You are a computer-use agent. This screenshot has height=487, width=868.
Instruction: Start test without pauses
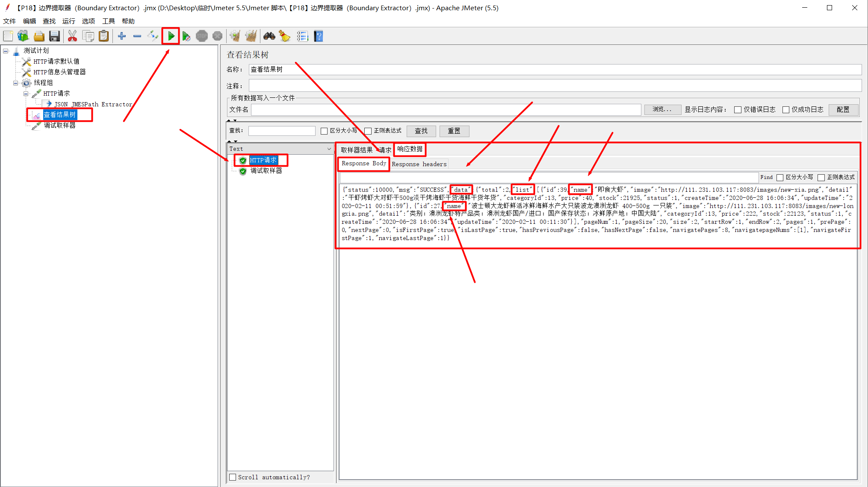click(186, 36)
